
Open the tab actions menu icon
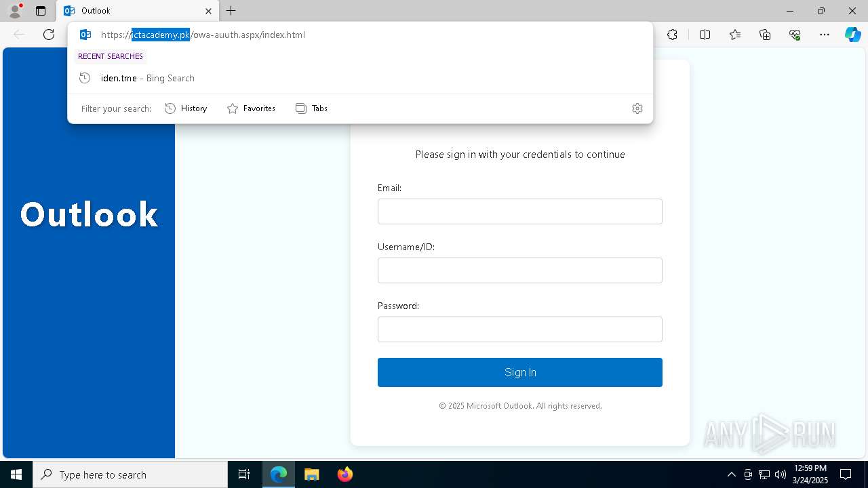[41, 11]
